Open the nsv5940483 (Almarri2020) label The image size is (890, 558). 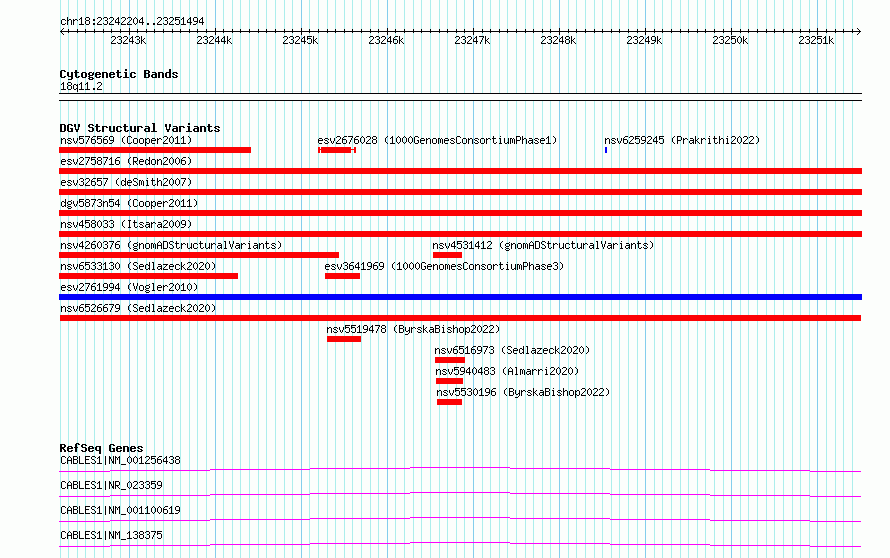click(x=507, y=371)
